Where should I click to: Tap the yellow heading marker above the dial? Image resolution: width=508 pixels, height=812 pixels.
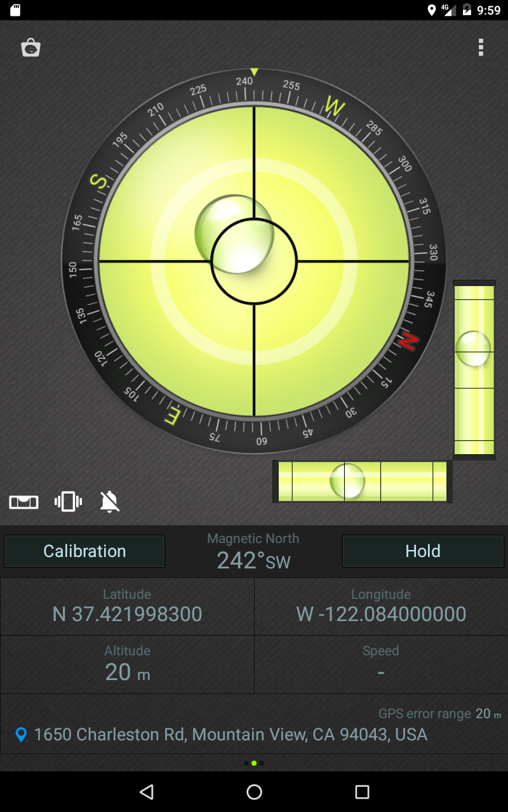tap(253, 72)
